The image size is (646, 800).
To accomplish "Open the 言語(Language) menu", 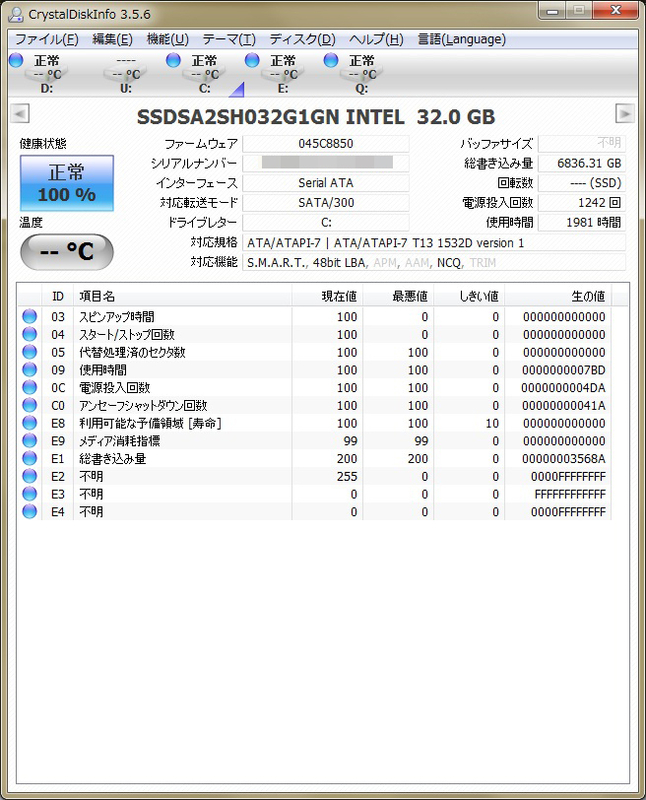I will (461, 39).
